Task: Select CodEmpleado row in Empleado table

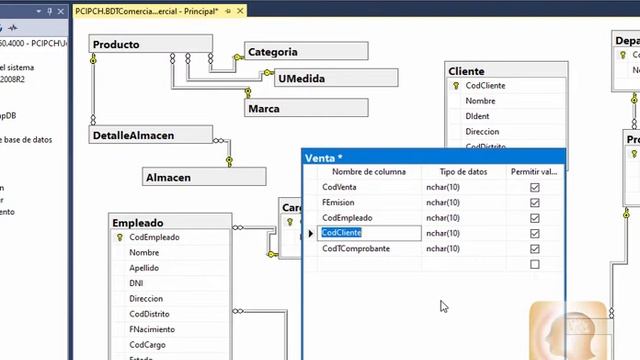Action: (170, 237)
